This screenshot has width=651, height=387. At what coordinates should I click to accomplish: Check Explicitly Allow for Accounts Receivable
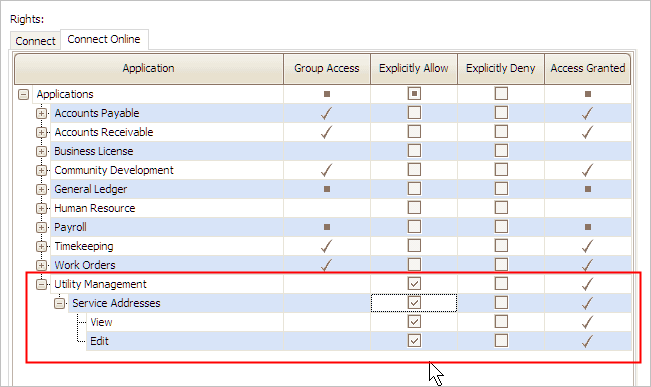[414, 132]
